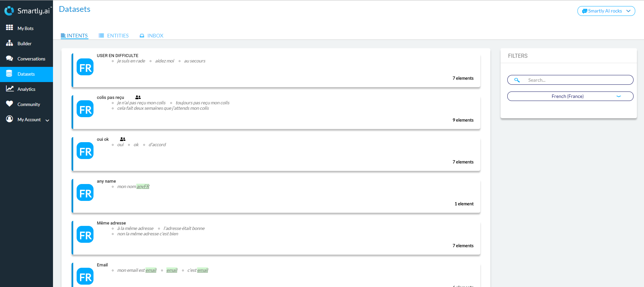The height and width of the screenshot is (287, 644).
Task: Open Community from the sidebar
Action: pos(26,104)
